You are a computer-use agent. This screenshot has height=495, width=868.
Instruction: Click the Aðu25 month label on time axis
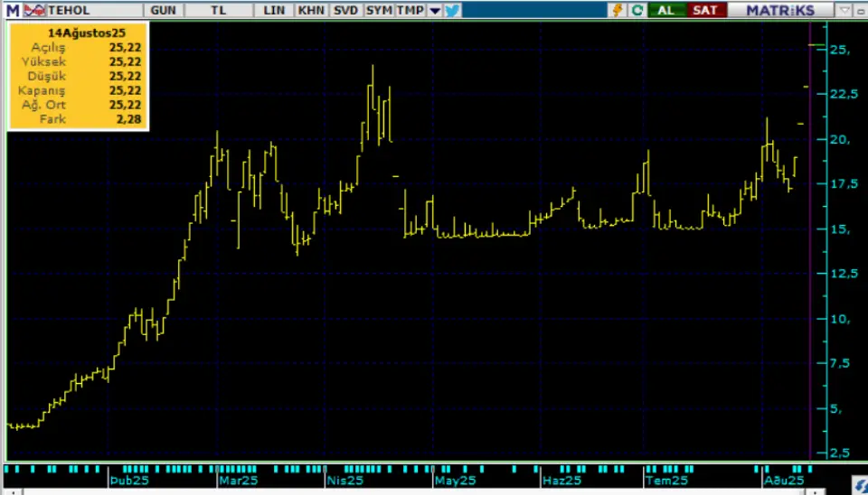(x=784, y=480)
